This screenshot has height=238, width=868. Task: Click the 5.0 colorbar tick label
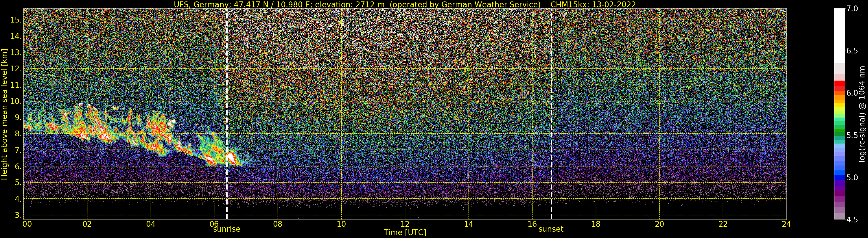coord(852,177)
